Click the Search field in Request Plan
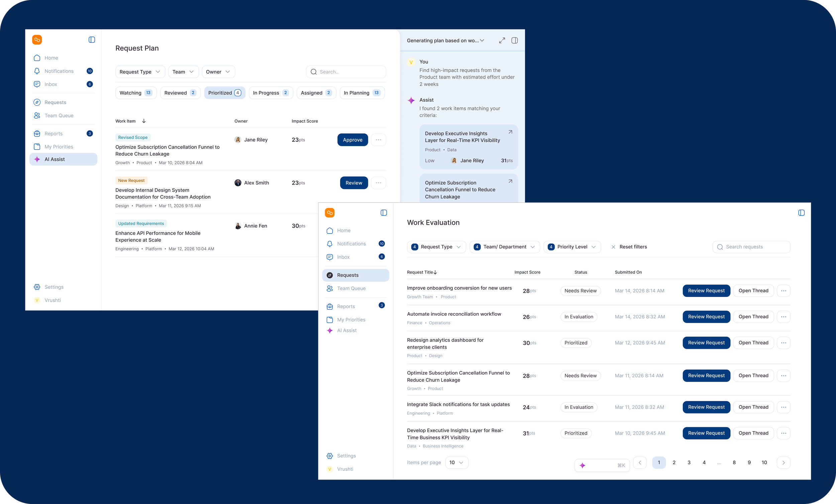The width and height of the screenshot is (836, 504). pos(346,72)
